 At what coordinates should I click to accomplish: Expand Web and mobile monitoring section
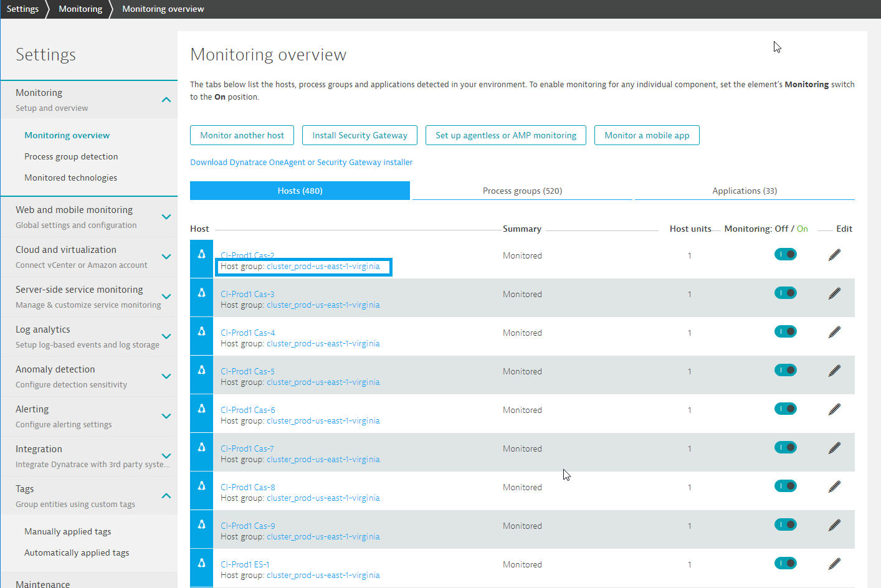point(166,217)
